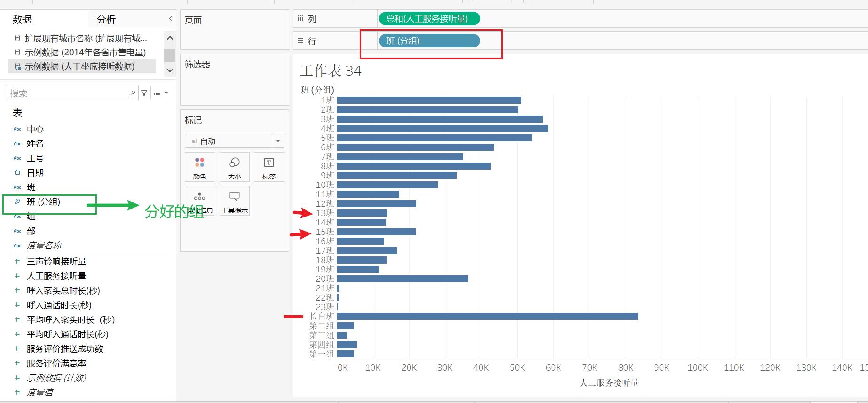Click the paperclip group icon of 班 (分组)
The image size is (868, 403).
[17, 201]
